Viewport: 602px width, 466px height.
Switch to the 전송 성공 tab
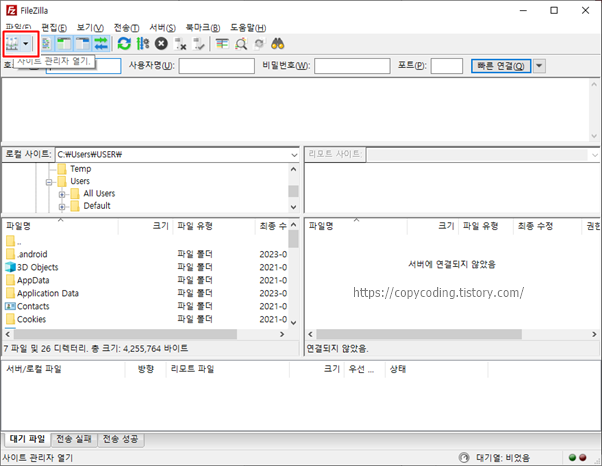(121, 439)
